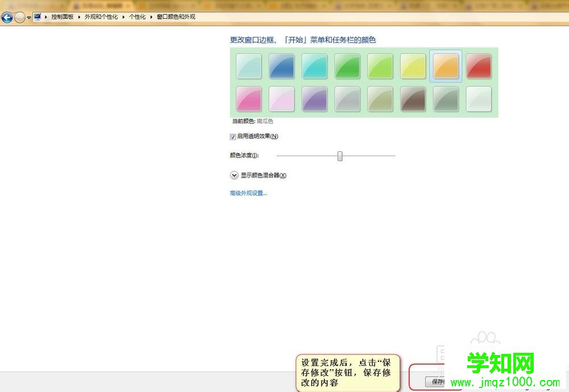Open 个性化 from the address breadcrumb
Viewport: 569px width, 392px height.
pos(137,16)
